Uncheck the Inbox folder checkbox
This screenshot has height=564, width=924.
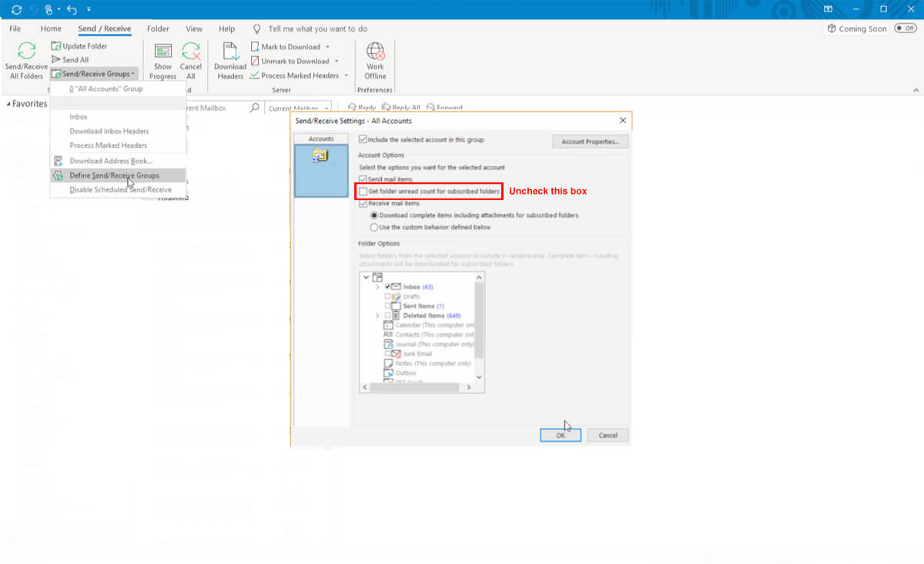387,287
